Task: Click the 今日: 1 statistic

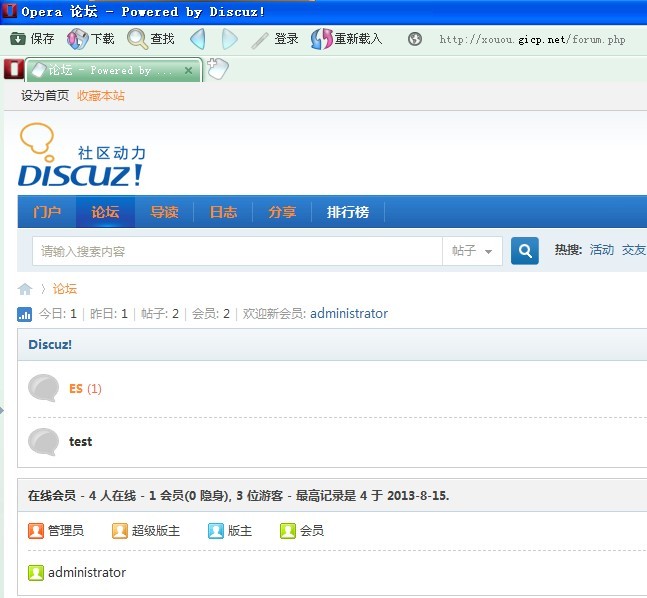Action: (x=58, y=314)
